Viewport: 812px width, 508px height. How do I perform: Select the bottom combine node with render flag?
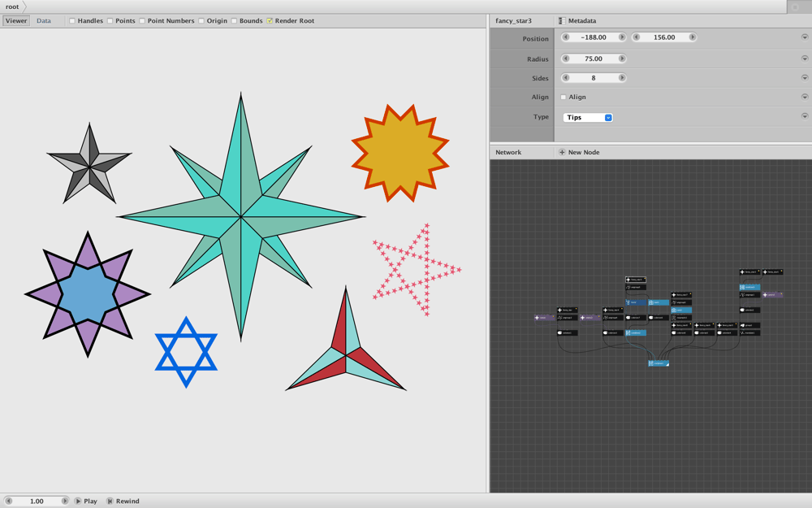click(659, 363)
